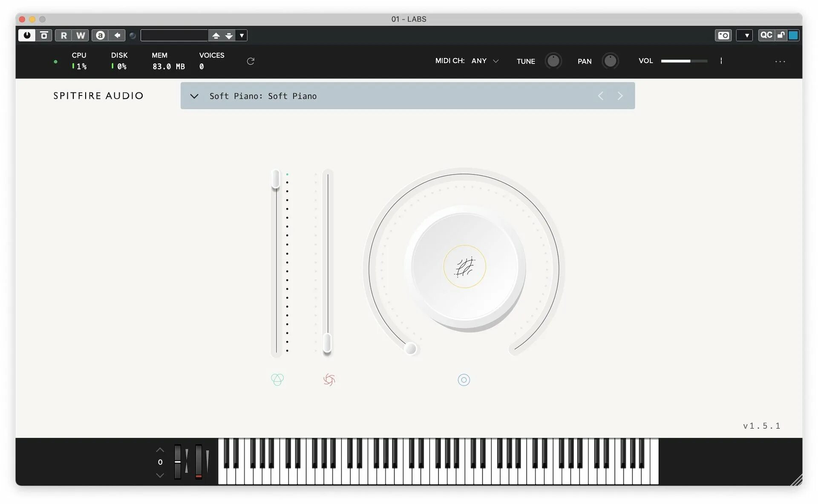Toggle the quick controls lock icon
The image size is (818, 504).
pyautogui.click(x=781, y=35)
